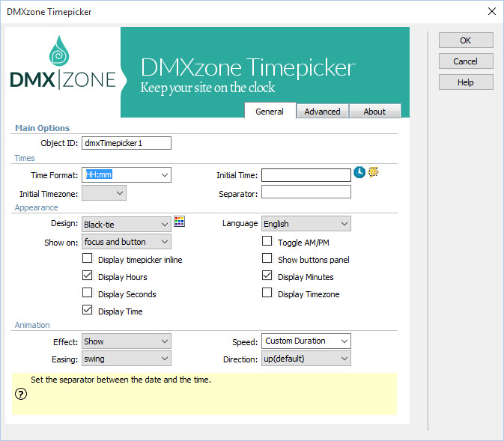Open the design color grid icon

(x=179, y=222)
